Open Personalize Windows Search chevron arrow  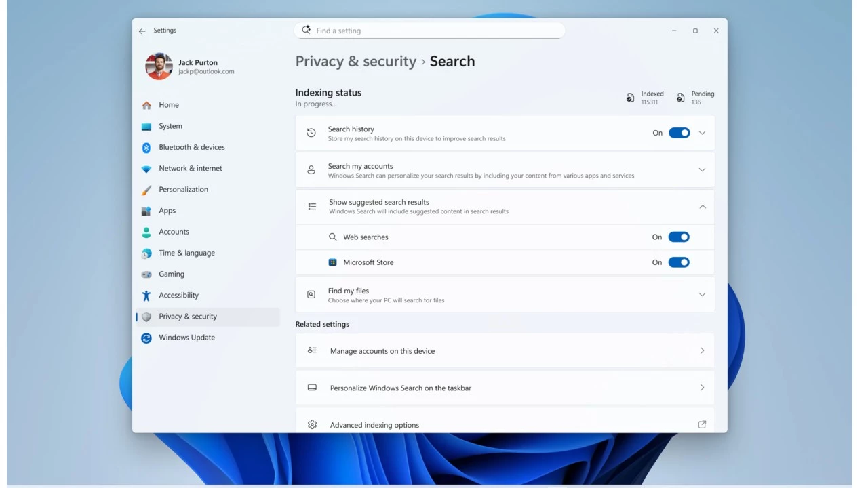(702, 388)
